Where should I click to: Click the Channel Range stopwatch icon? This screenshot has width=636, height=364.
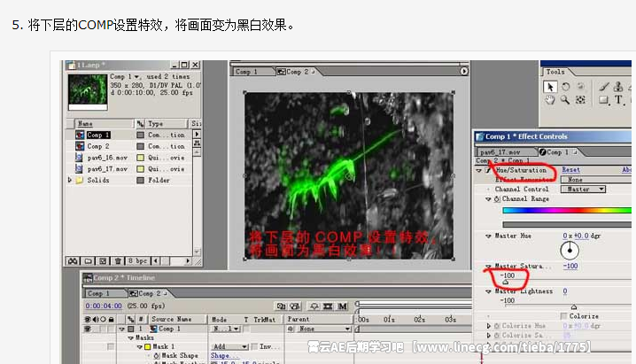497,199
